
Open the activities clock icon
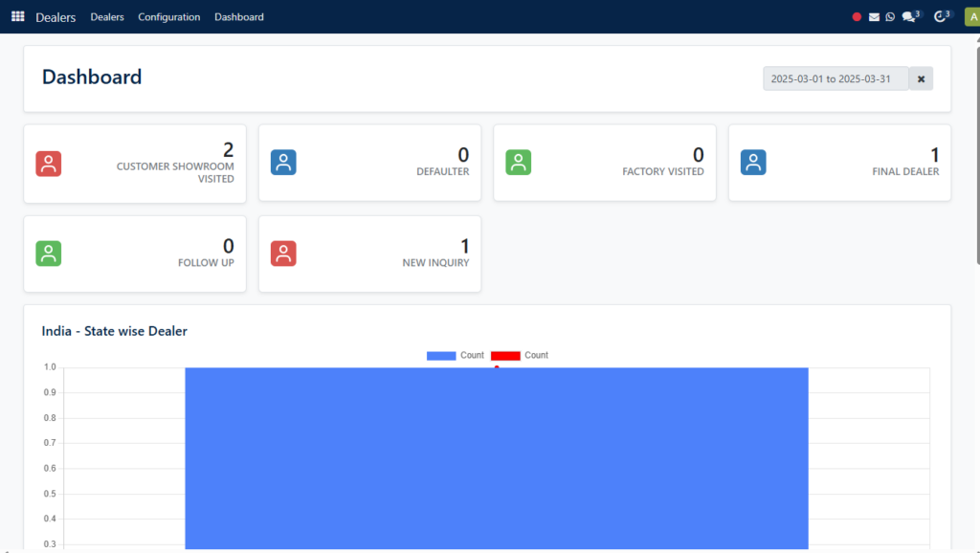[x=942, y=16]
